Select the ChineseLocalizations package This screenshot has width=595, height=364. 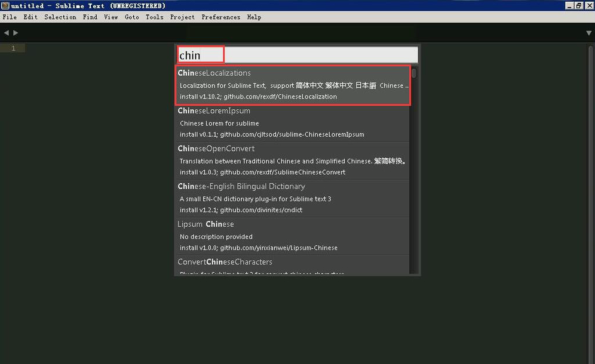(293, 85)
